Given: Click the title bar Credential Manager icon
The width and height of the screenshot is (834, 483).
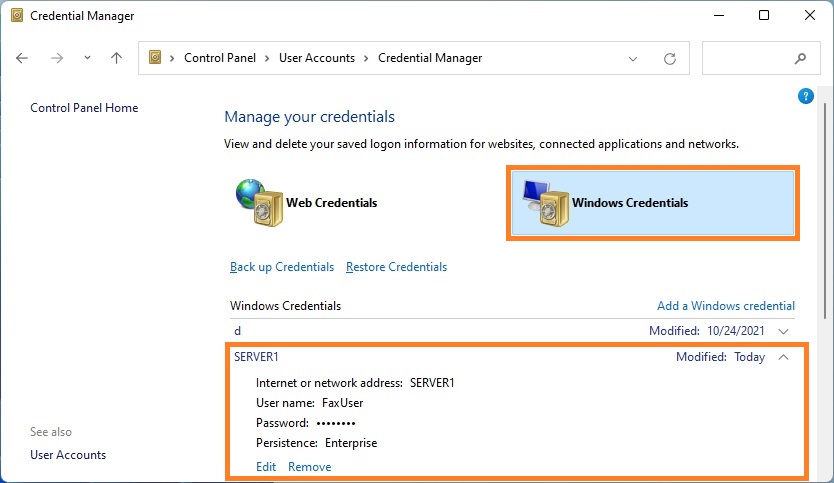Looking at the screenshot, I should pos(17,15).
